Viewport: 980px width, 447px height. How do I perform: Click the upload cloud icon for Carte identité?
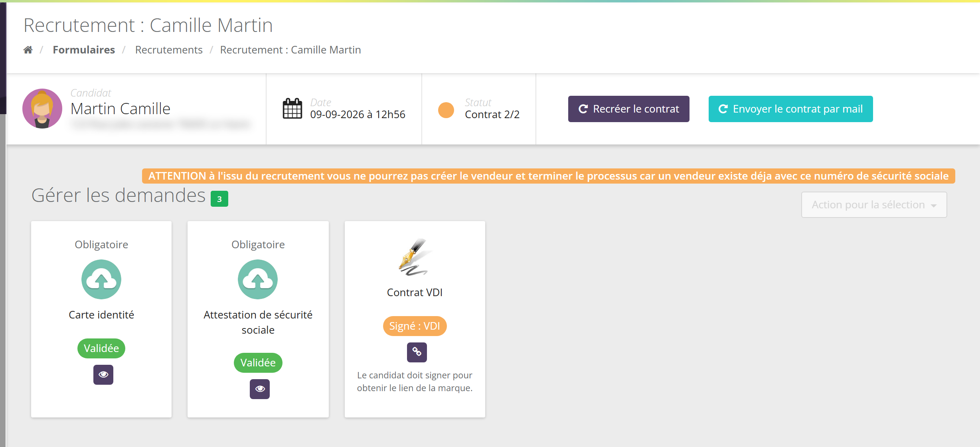point(101,279)
